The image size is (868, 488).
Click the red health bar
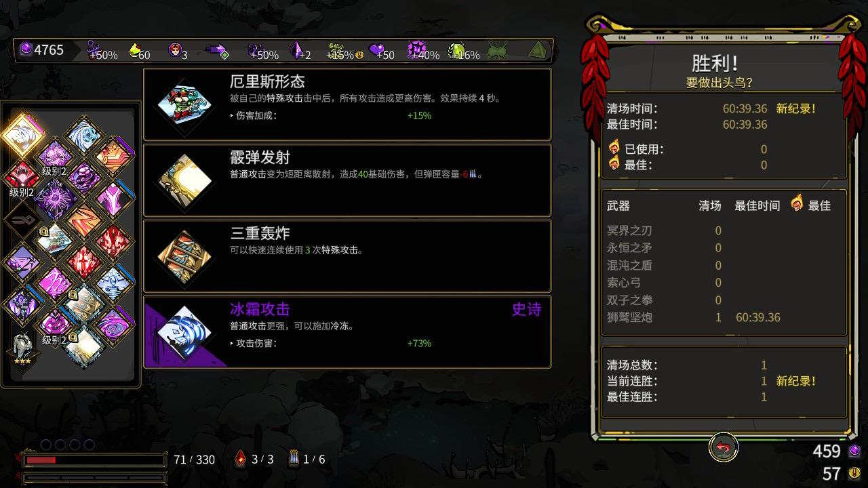click(94, 460)
